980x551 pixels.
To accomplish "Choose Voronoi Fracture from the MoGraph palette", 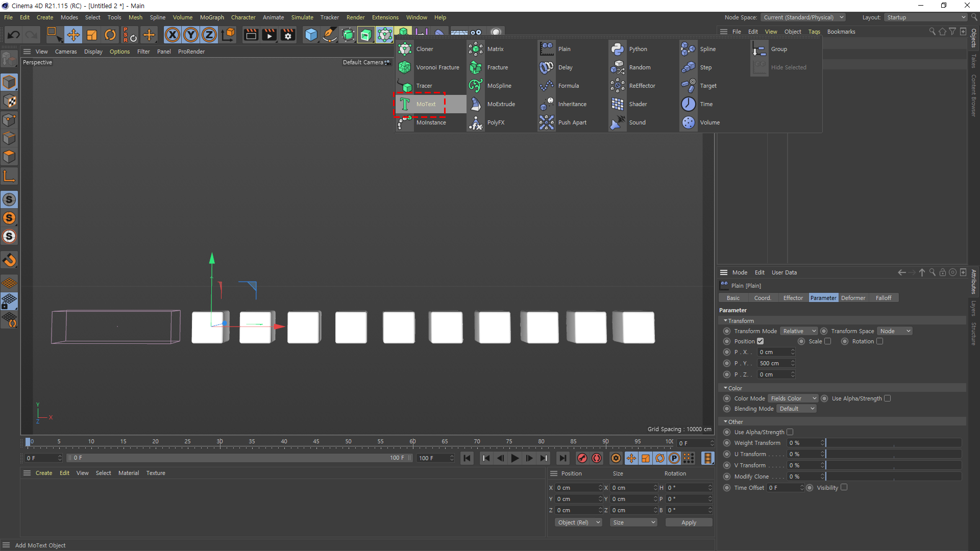I will point(437,67).
